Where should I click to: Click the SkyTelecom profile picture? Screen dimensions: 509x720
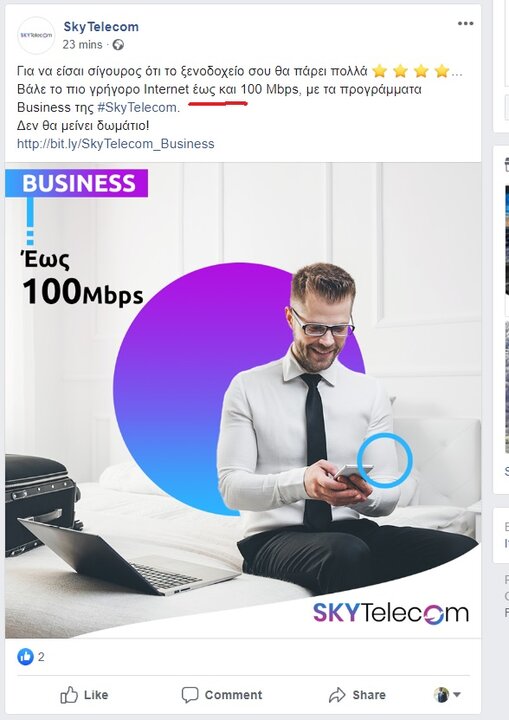pos(36,35)
